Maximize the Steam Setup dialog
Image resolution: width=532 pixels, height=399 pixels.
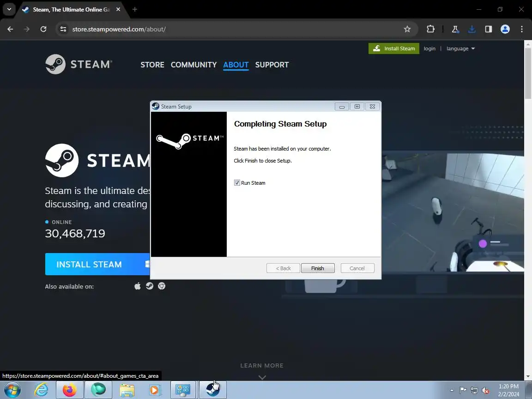pos(357,107)
